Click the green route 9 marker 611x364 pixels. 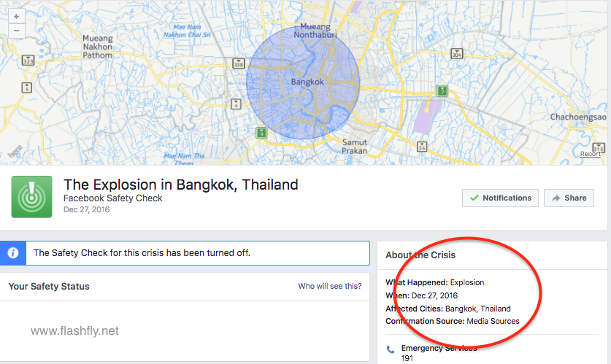(x=261, y=133)
